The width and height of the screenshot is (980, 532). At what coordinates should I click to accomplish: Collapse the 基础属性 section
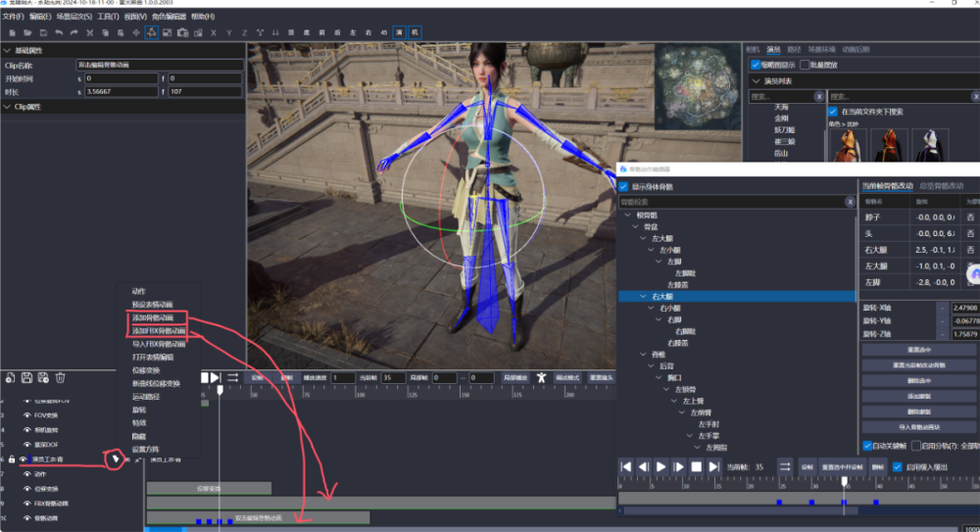point(8,50)
